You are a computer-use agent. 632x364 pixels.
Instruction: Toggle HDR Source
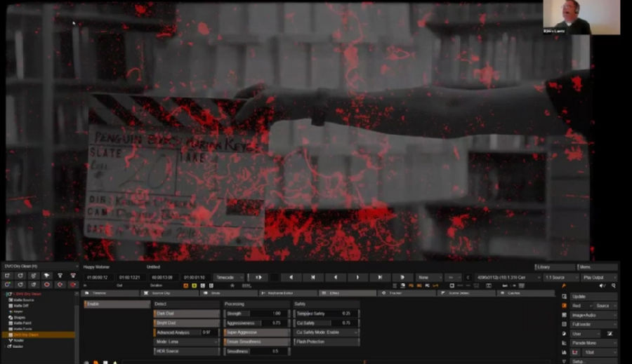coord(187,351)
